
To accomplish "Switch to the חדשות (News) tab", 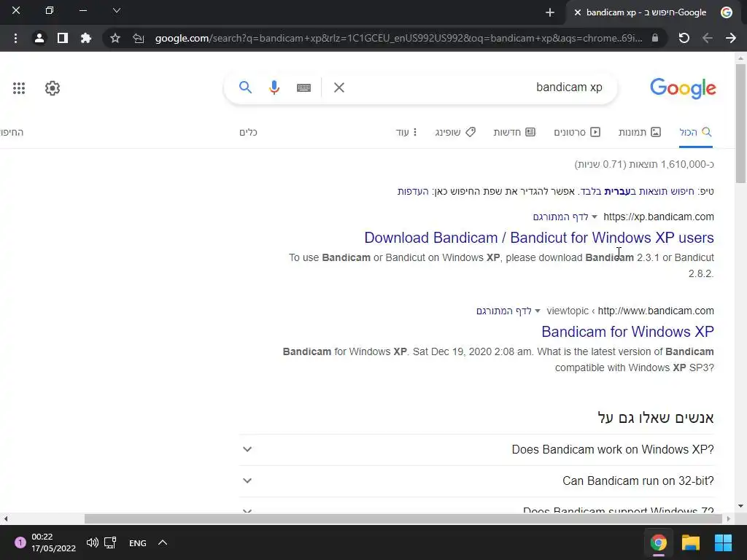I will [x=514, y=132].
